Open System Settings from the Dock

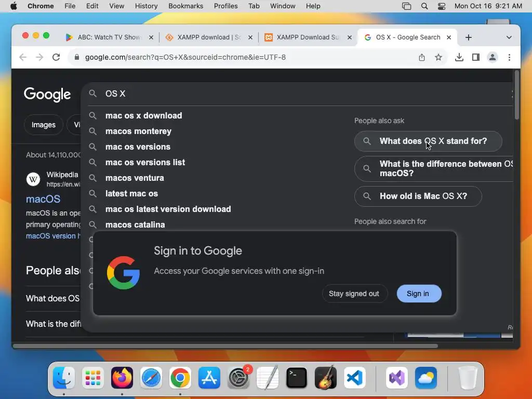pos(238,378)
